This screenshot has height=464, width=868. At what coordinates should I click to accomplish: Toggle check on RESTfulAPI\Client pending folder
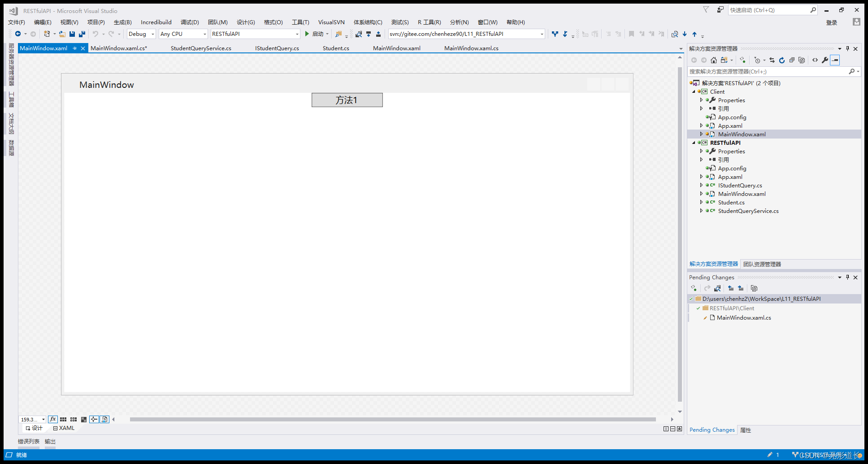698,308
